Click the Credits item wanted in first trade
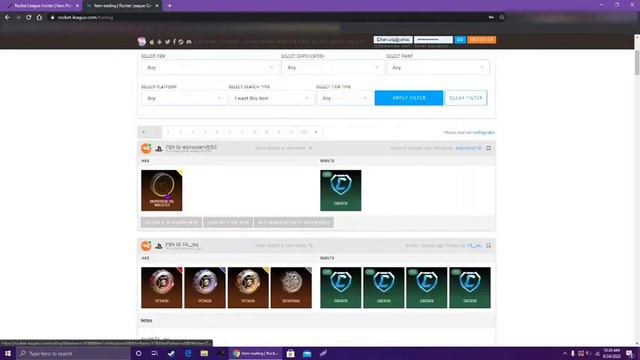Image resolution: width=640 pixels, height=360 pixels. [341, 191]
